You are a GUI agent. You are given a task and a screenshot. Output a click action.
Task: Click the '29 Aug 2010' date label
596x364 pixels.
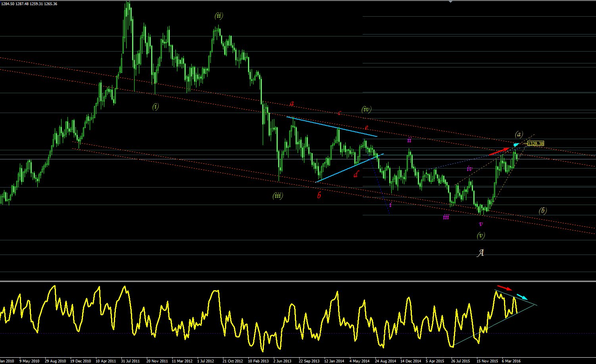[55, 361]
